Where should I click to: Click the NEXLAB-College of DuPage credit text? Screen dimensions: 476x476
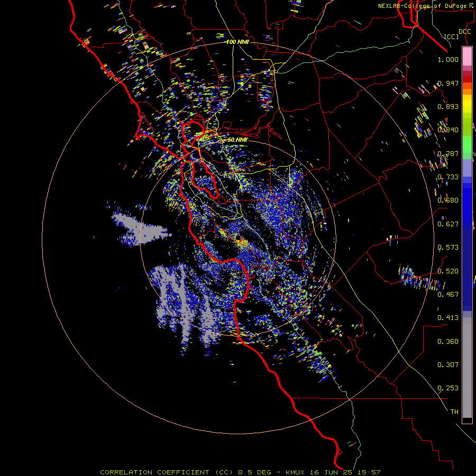tap(425, 6)
